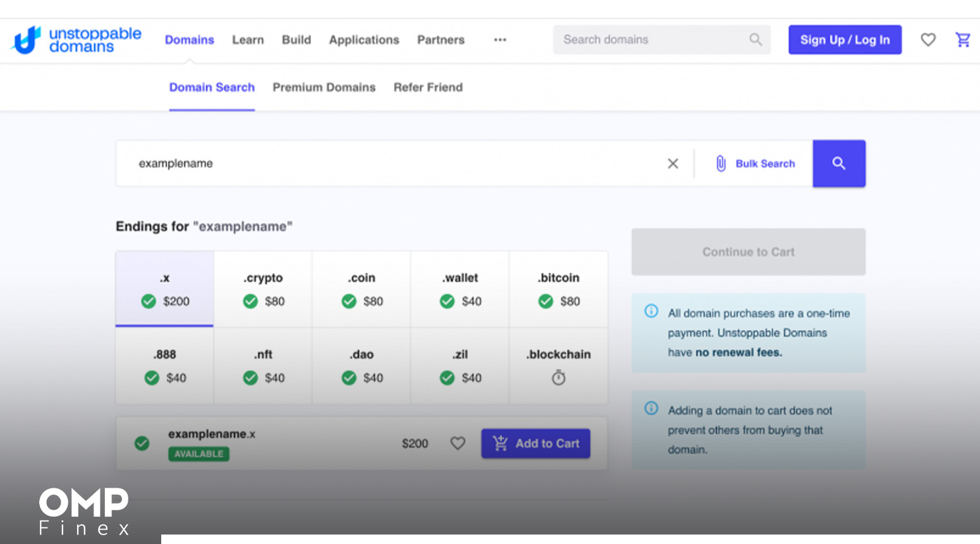Select the .bitcoin ending tile
Screen dimensions: 980x544
click(558, 289)
